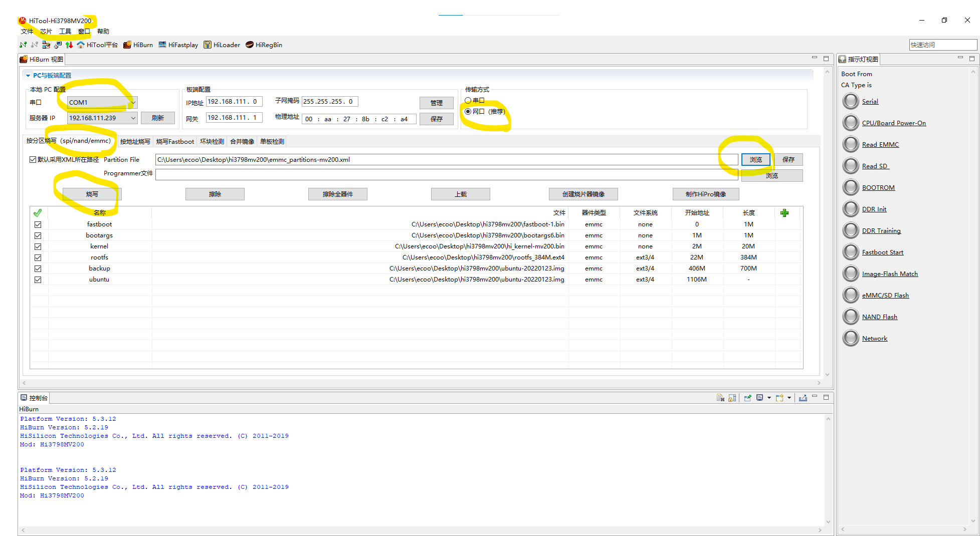Screen dimensions: 980x536
Task: Open the 工具 menu
Action: 65,31
